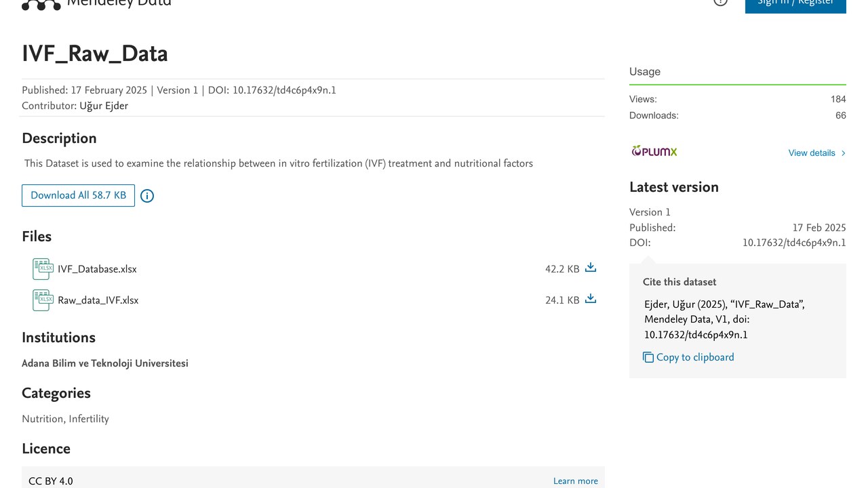Click the copy icon next to Copy to clipboard

(x=648, y=357)
